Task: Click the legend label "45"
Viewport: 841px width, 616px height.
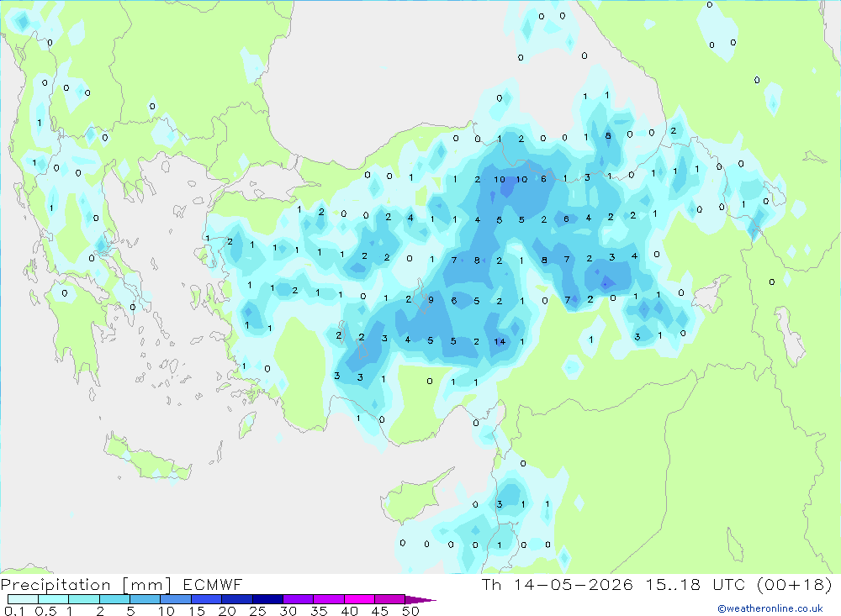Action: click(x=380, y=611)
